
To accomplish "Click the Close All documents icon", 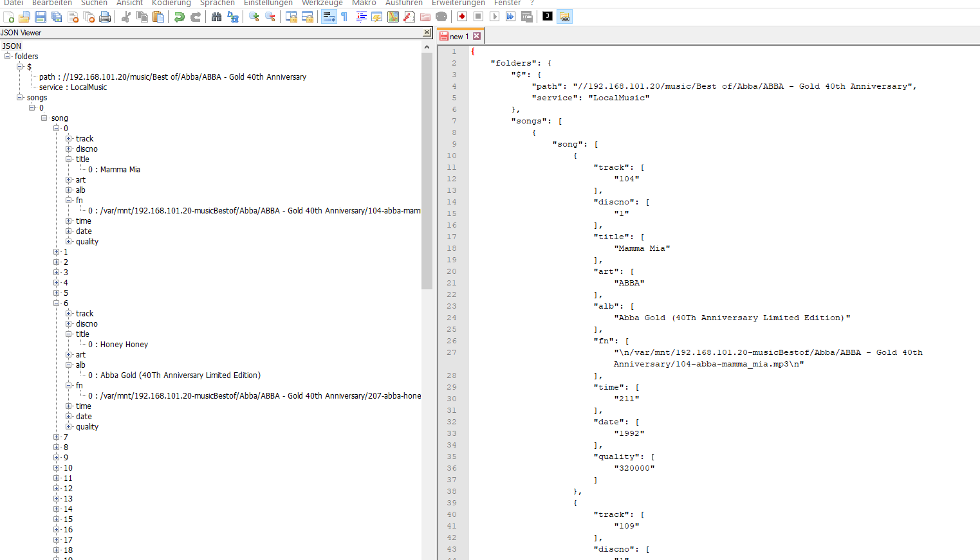I will [x=89, y=17].
